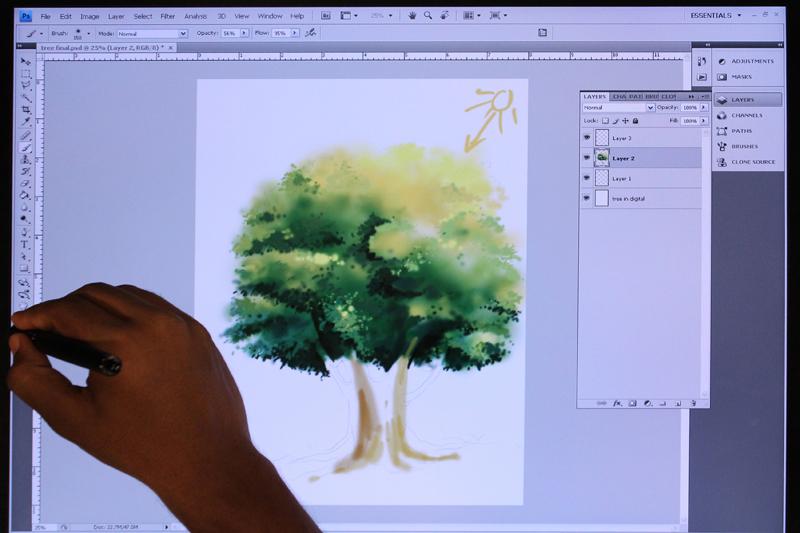Open the Filter menu
The height and width of the screenshot is (533, 800).
[x=168, y=16]
